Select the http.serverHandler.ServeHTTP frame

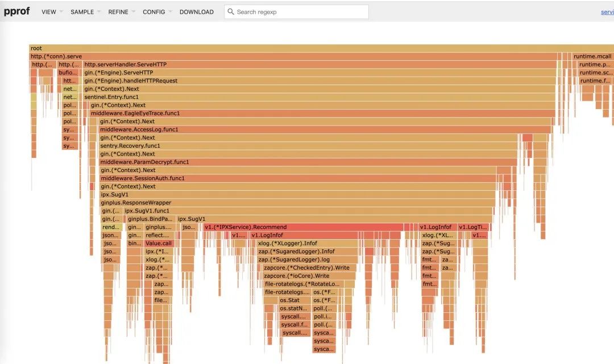pyautogui.click(x=318, y=65)
